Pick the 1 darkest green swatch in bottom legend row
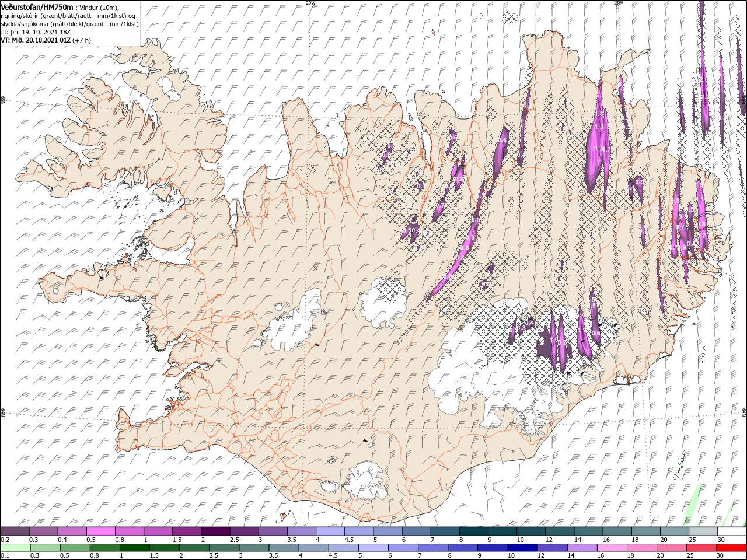This screenshot has width=747, height=560. (134, 548)
